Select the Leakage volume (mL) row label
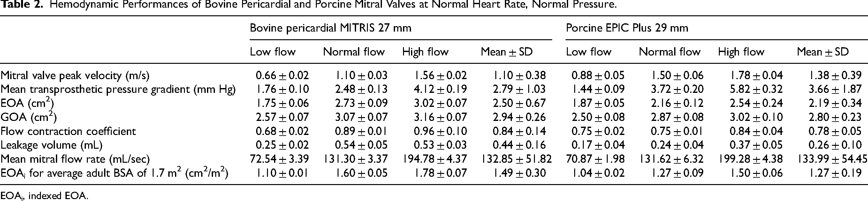The width and height of the screenshot is (868, 201). (51, 145)
